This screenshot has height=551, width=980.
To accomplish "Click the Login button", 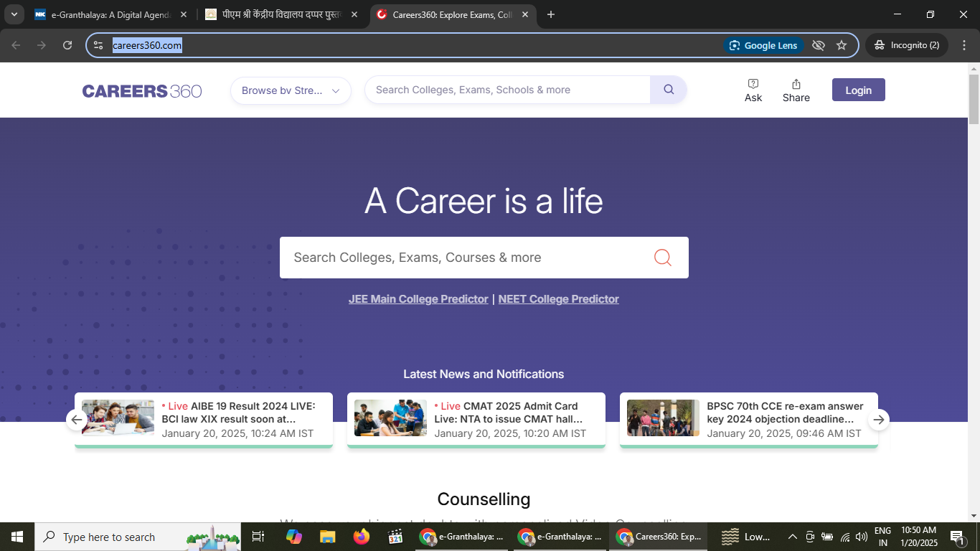I will tap(858, 90).
